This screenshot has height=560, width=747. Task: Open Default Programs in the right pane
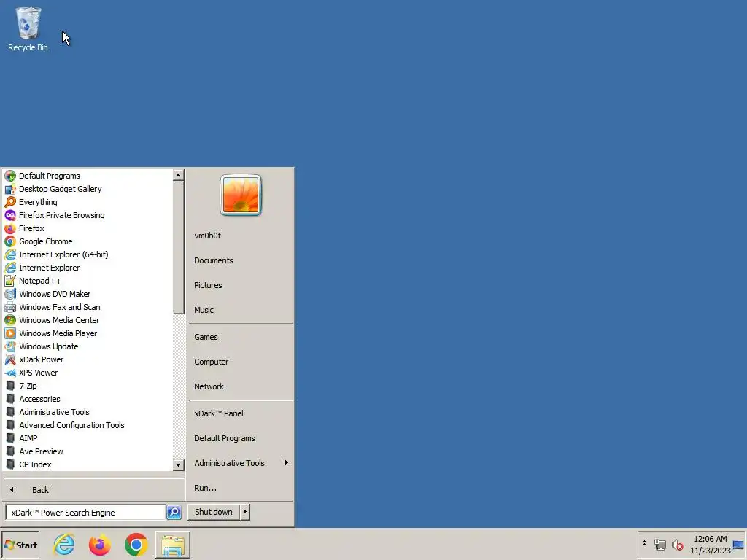[225, 438]
